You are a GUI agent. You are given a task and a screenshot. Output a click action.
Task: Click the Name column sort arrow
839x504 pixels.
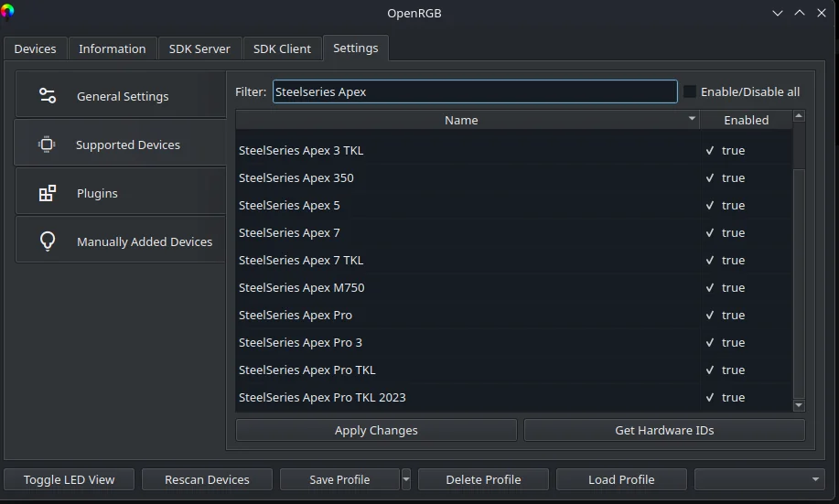pos(692,120)
